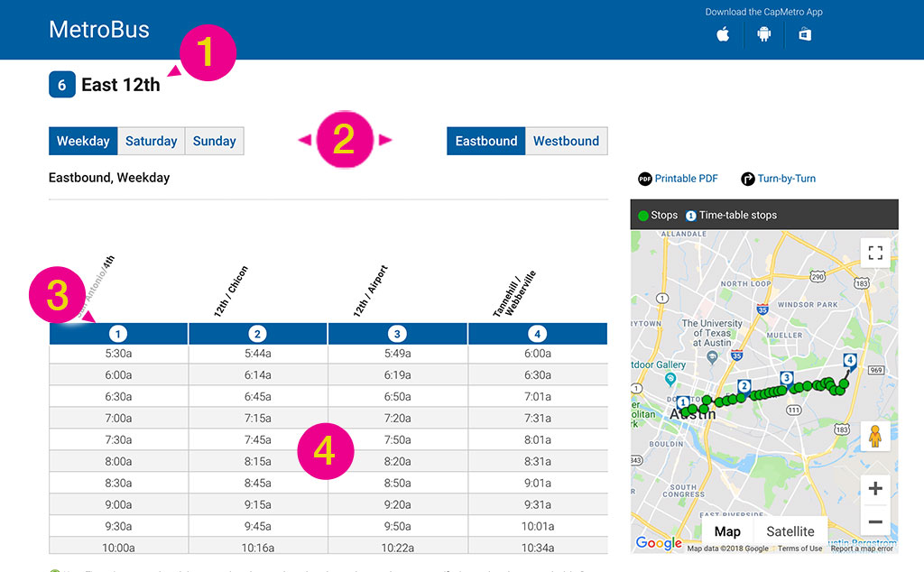Open the Printable PDF link
Viewport: 924px width, 572px height.
coord(687,179)
